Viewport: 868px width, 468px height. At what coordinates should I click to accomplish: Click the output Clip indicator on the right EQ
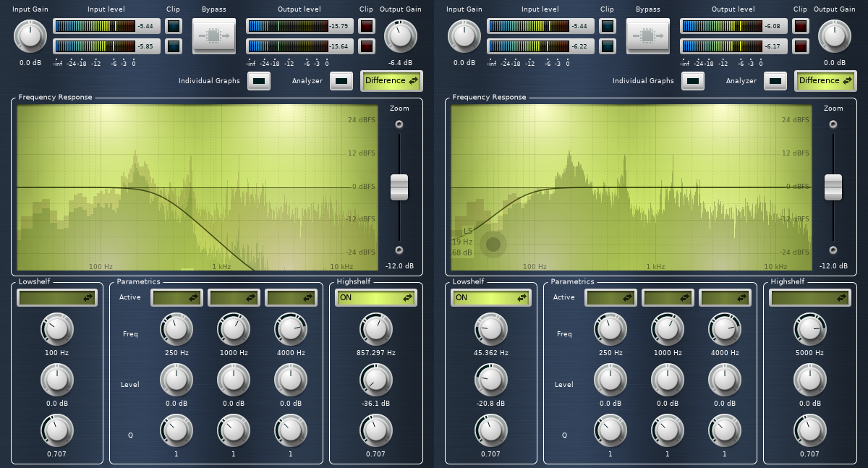point(801,26)
